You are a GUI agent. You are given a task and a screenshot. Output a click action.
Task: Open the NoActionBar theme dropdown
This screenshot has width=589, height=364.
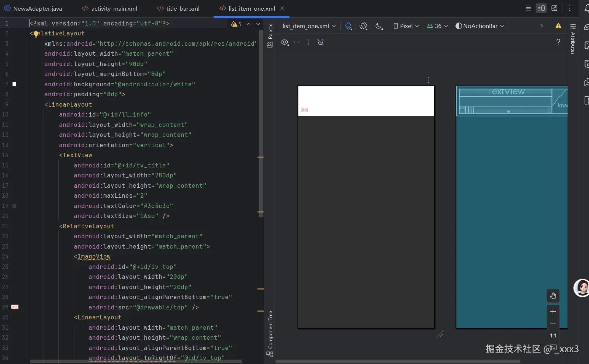[480, 26]
